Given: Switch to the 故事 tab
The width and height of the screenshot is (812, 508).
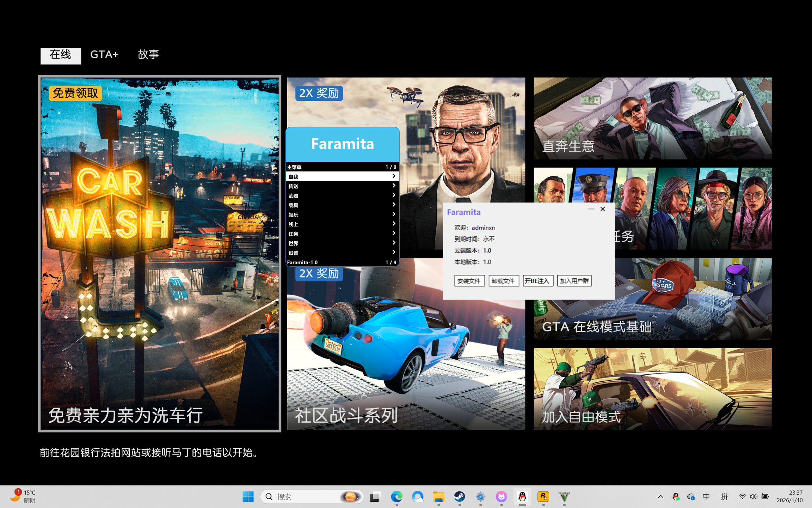Looking at the screenshot, I should pos(148,55).
